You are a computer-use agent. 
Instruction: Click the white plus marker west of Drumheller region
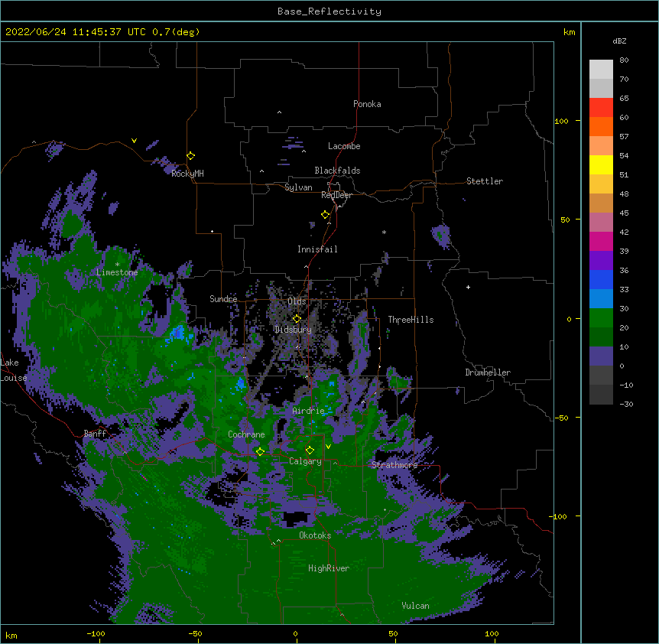(x=468, y=287)
